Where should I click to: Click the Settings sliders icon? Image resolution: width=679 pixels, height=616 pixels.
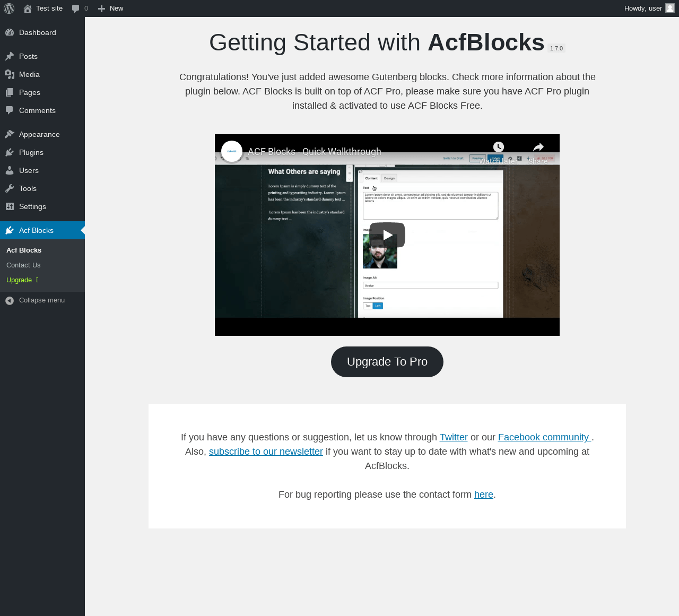pyautogui.click(x=10, y=206)
